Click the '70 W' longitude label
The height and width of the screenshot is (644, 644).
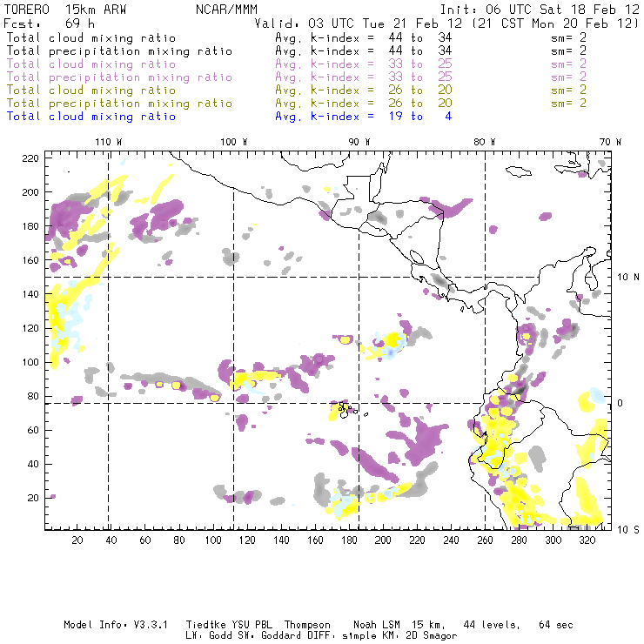coord(610,142)
